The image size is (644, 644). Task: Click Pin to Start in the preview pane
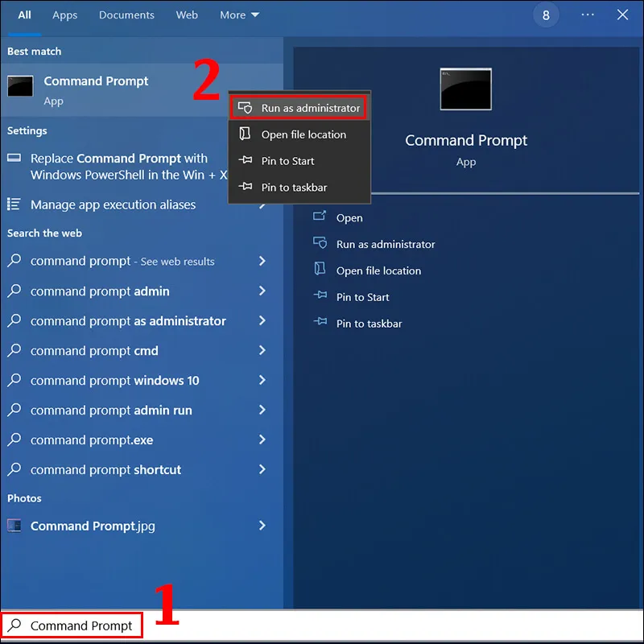pos(363,297)
